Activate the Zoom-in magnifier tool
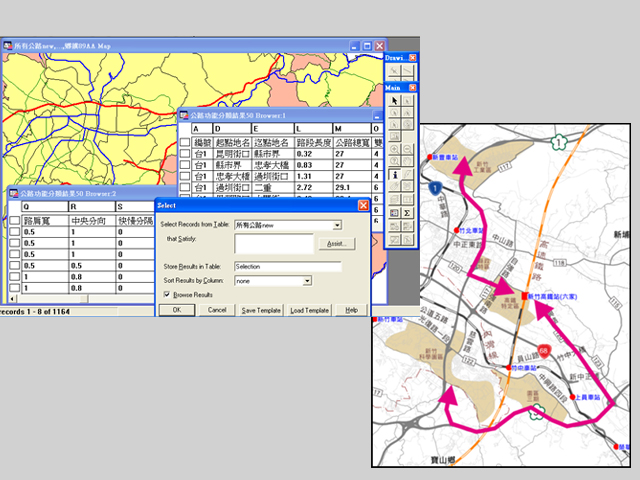Image resolution: width=640 pixels, height=480 pixels. point(394,149)
